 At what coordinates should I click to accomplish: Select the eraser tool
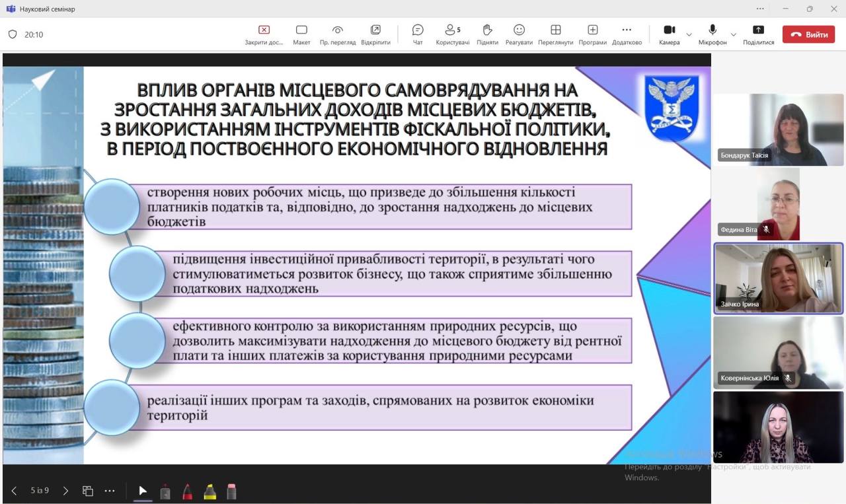231,491
